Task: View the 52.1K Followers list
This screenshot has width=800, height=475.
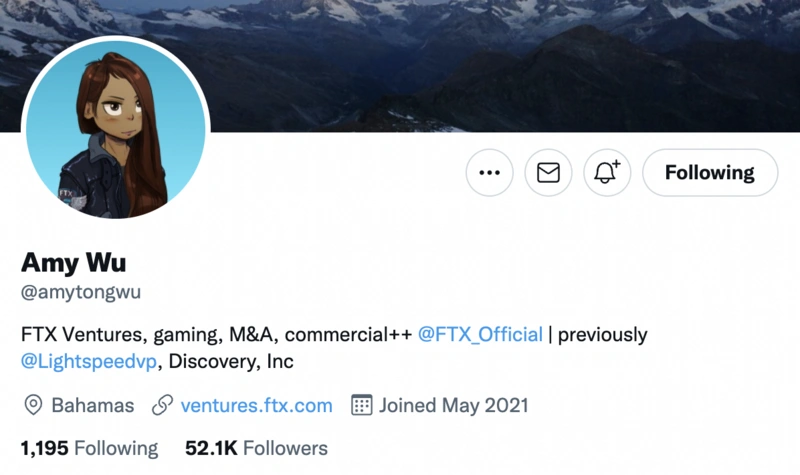Action: point(256,447)
